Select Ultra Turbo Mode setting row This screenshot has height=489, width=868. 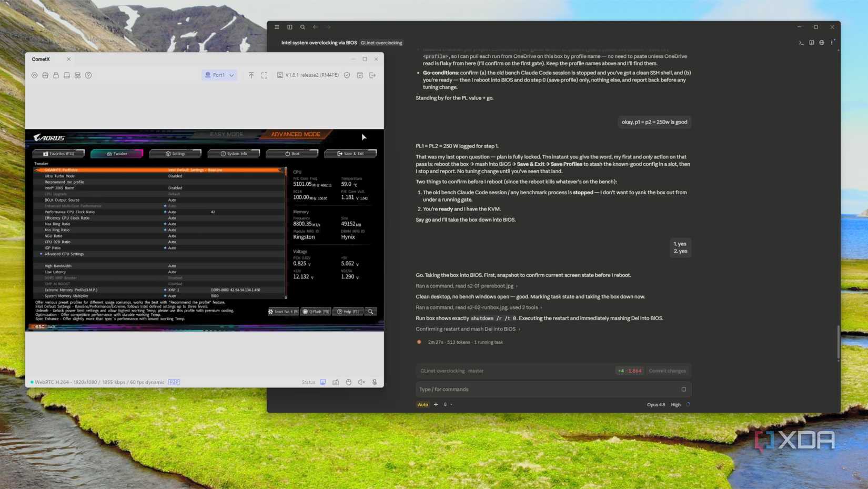coord(159,176)
